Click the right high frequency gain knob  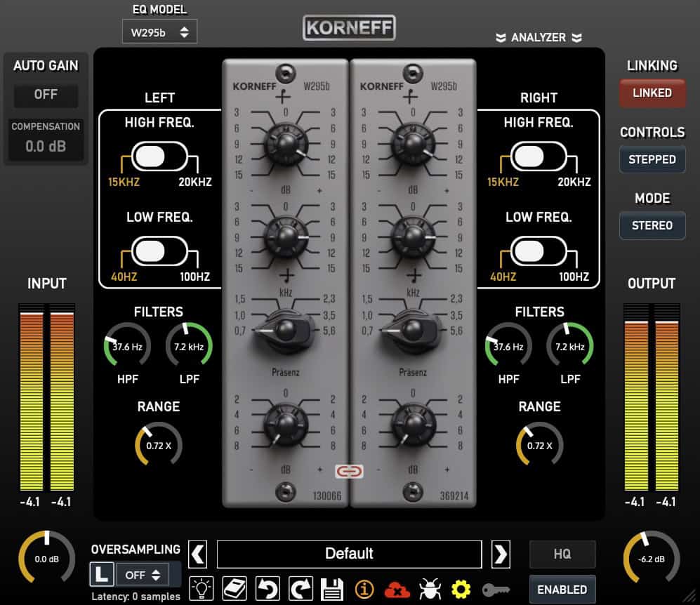tap(414, 144)
